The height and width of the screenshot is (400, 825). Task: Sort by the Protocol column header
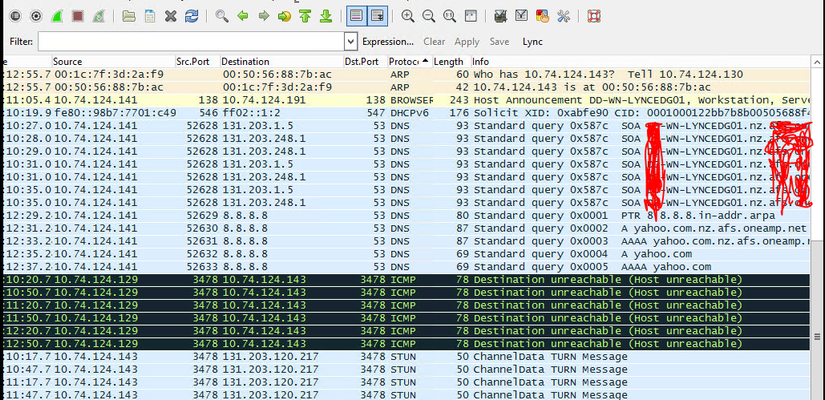[x=410, y=62]
